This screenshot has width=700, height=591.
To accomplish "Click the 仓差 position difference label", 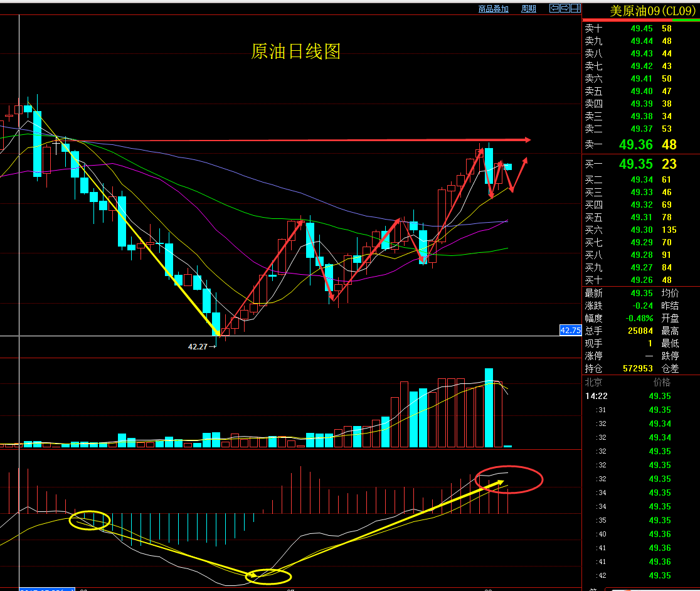I will point(670,368).
